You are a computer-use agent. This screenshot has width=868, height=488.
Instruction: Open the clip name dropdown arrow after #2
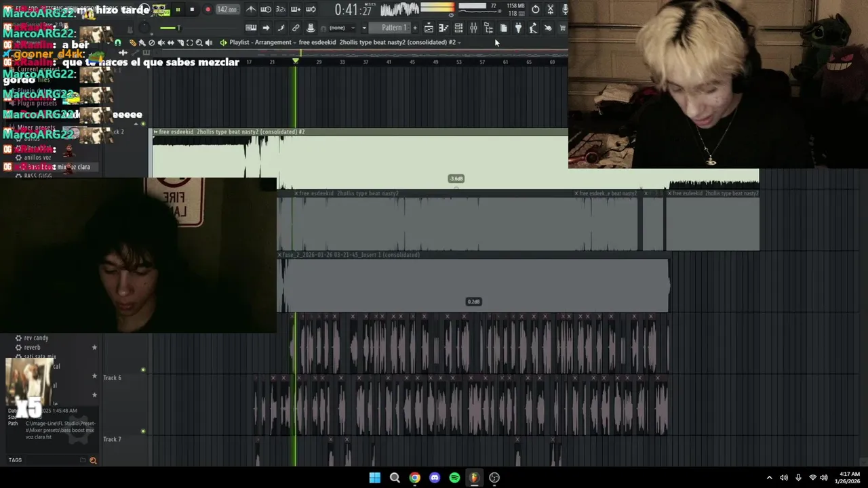pyautogui.click(x=460, y=43)
